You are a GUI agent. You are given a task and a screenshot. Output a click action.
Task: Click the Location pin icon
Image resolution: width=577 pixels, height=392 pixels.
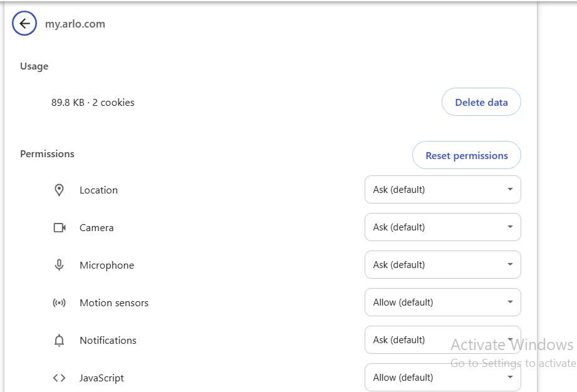click(59, 190)
